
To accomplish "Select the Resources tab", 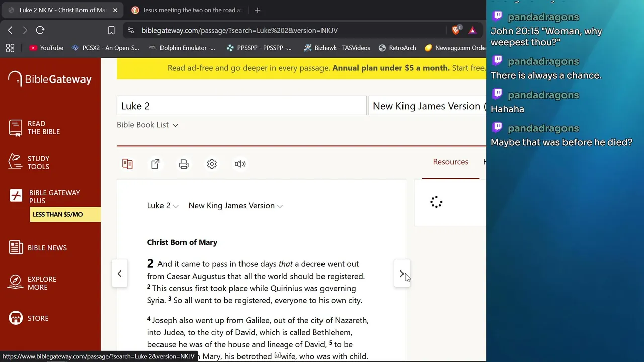I will click(450, 162).
